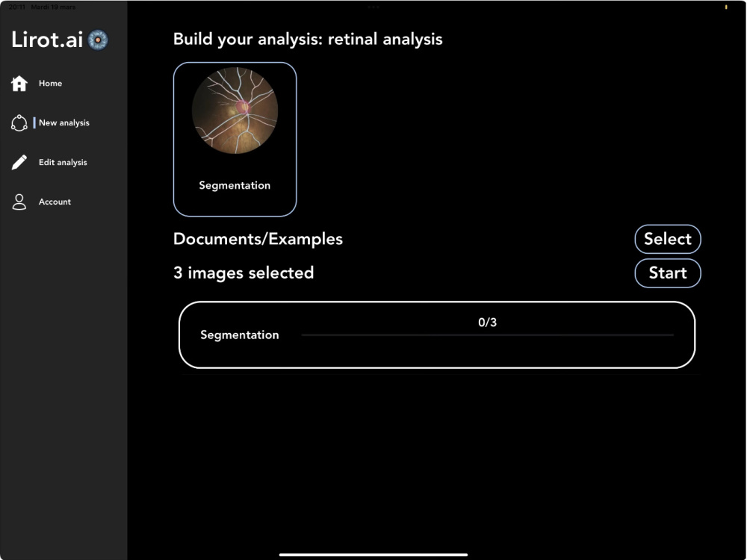Open the Home menu label

point(51,84)
